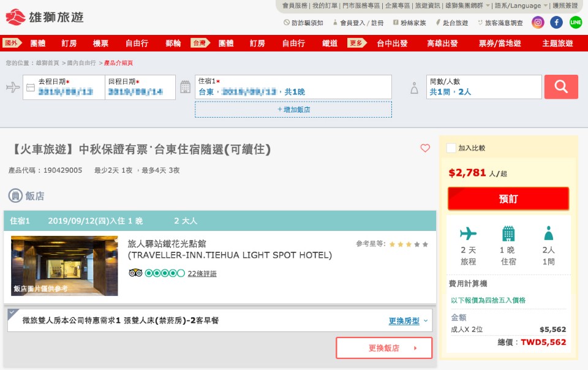This screenshot has width=588, height=370.
Task: Click the 參考星等 star rating
Action: click(409, 244)
